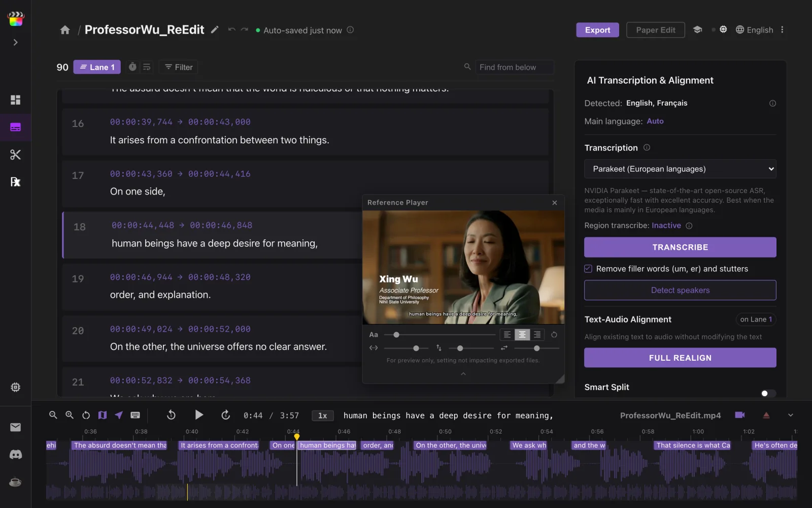Open the Discord icon in the sidebar
Viewport: 812px width, 508px height.
tap(15, 455)
